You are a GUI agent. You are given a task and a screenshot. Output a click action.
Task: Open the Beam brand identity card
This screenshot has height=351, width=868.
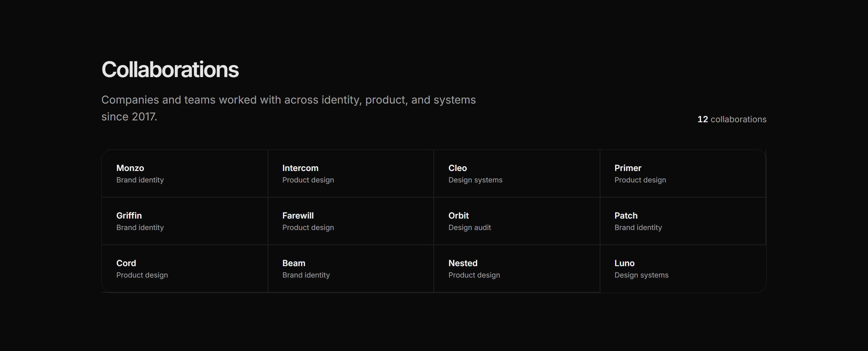pyautogui.click(x=351, y=269)
